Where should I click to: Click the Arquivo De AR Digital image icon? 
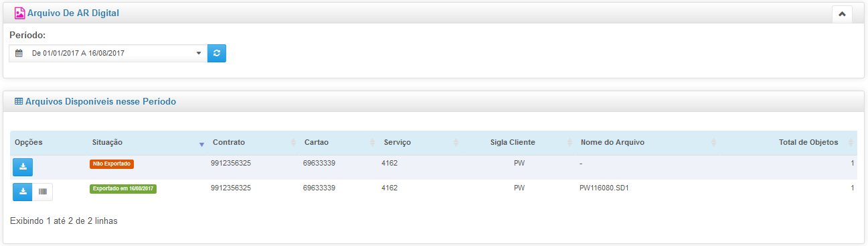click(19, 13)
